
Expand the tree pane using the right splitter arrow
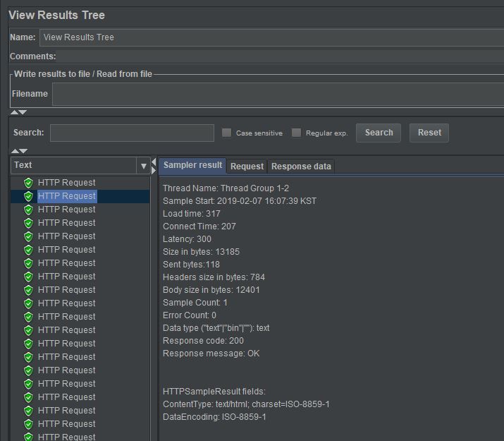coord(154,170)
